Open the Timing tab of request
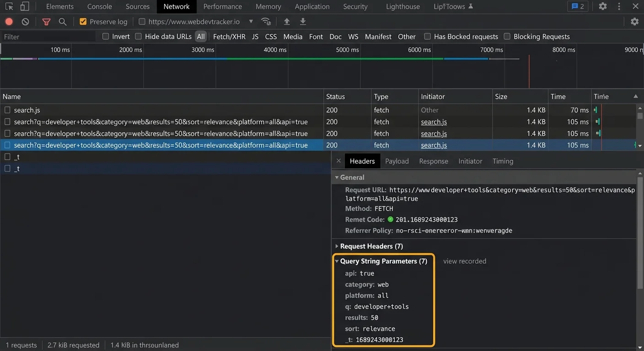The image size is (644, 351). pyautogui.click(x=503, y=161)
